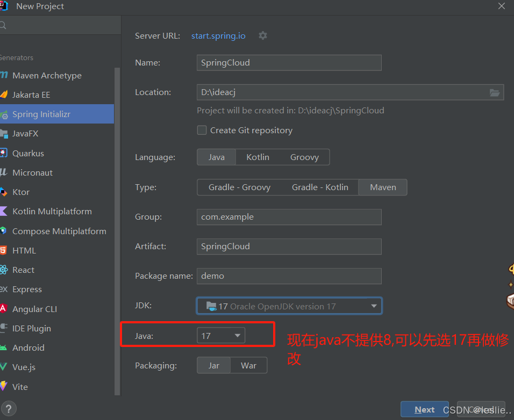Enable Create Git repository checkbox

coord(202,131)
